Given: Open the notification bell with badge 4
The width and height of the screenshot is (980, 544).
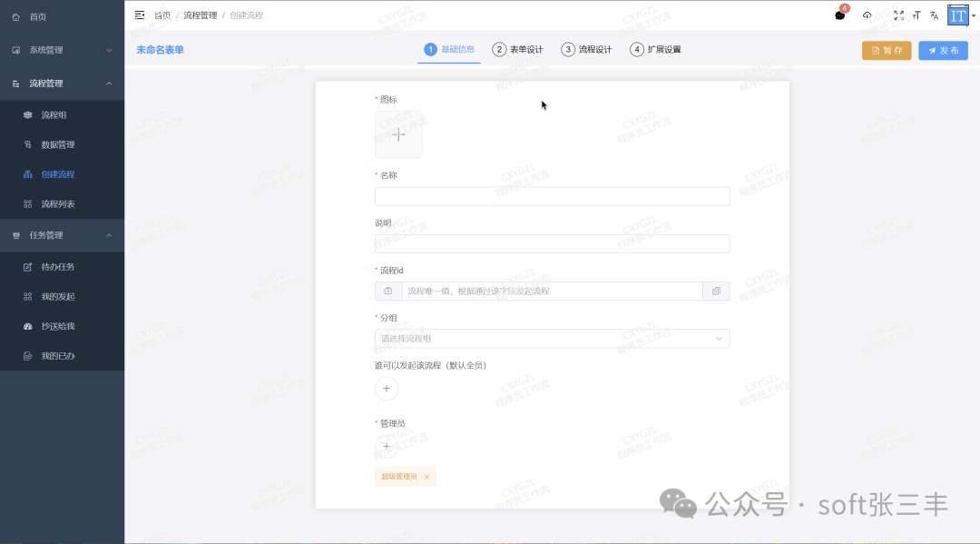Looking at the screenshot, I should pos(838,15).
